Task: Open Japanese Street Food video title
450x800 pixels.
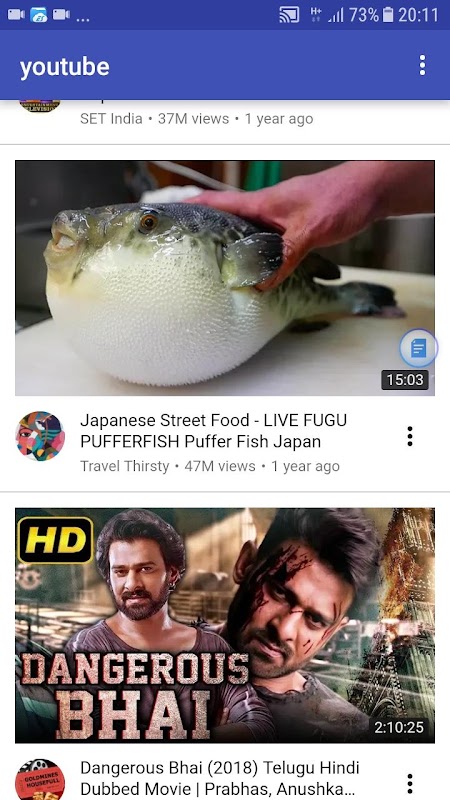Action: (x=213, y=431)
